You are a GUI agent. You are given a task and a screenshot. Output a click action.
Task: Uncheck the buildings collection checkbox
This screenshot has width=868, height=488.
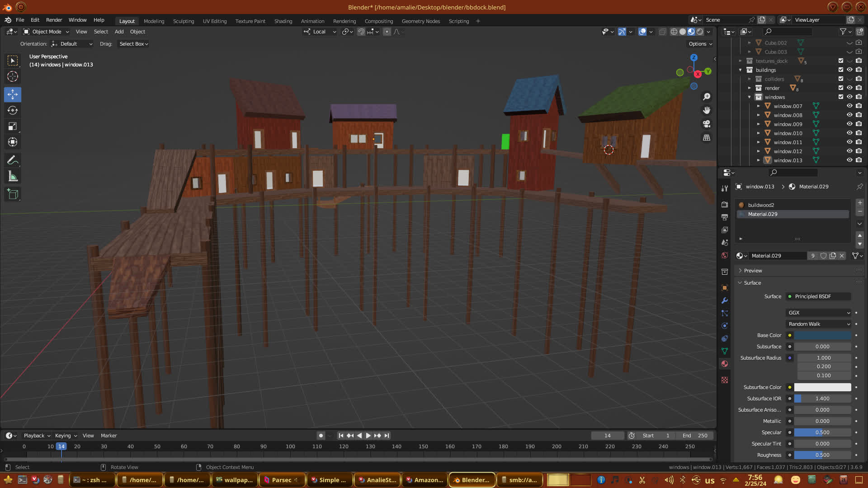click(840, 70)
